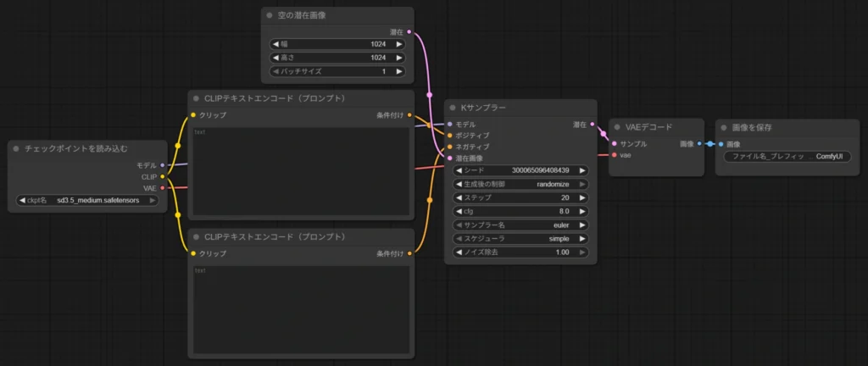Decrease cfg value with left arrow
The height and width of the screenshot is (366, 868).
click(x=459, y=211)
